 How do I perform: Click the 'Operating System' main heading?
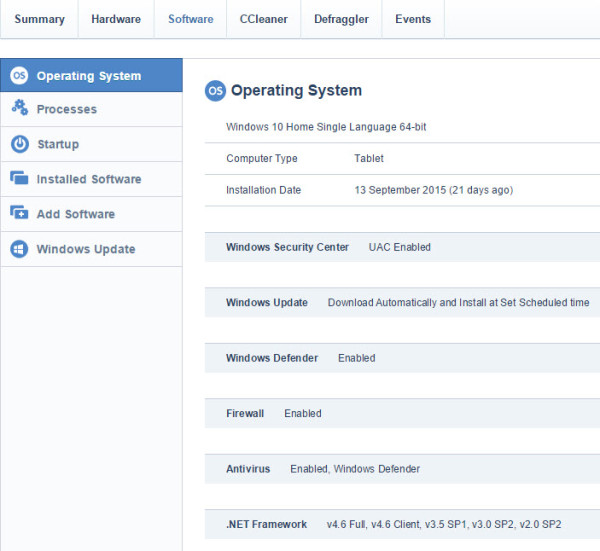pyautogui.click(x=296, y=91)
